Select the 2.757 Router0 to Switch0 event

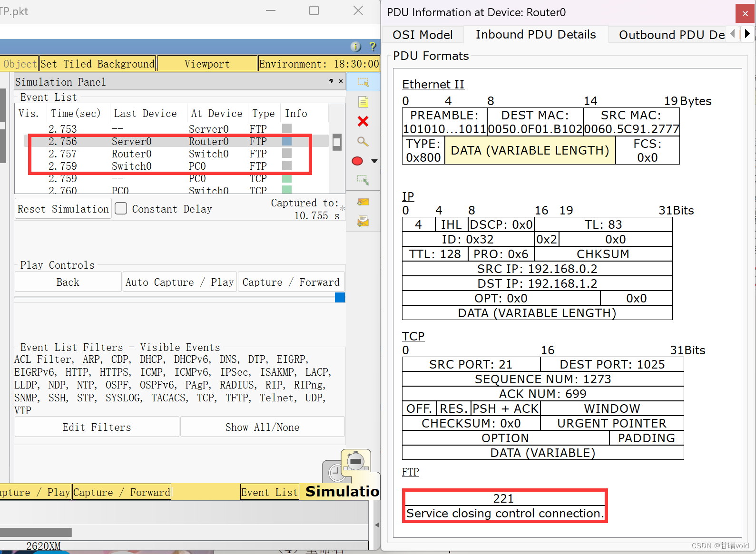176,154
